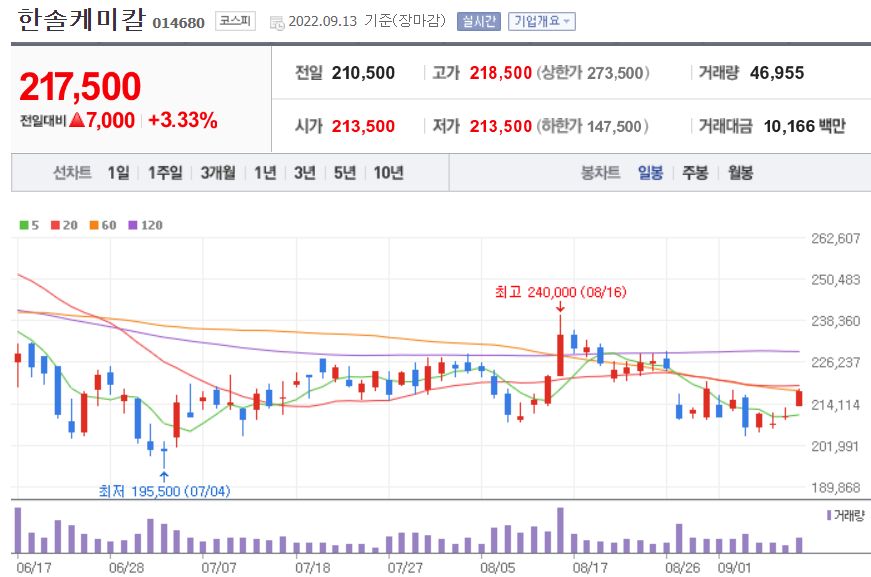871x577 pixels.
Task: Click the red up triangle next to 7,000
Action: click(77, 119)
